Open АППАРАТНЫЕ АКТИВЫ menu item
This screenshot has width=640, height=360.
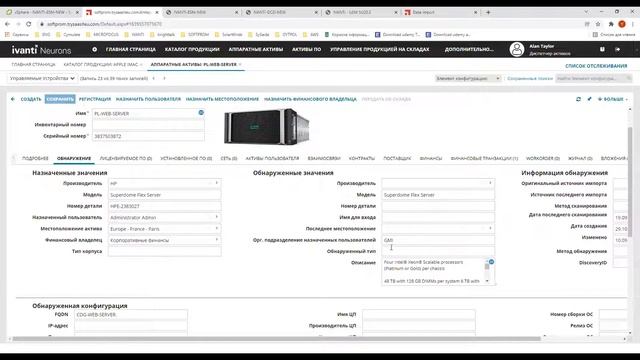pos(256,49)
